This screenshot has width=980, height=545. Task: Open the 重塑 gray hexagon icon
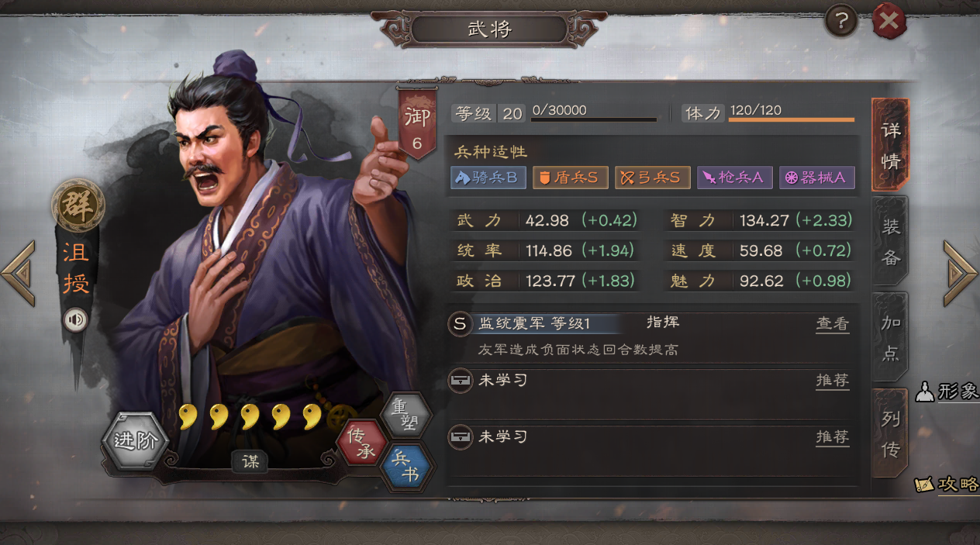point(406,416)
